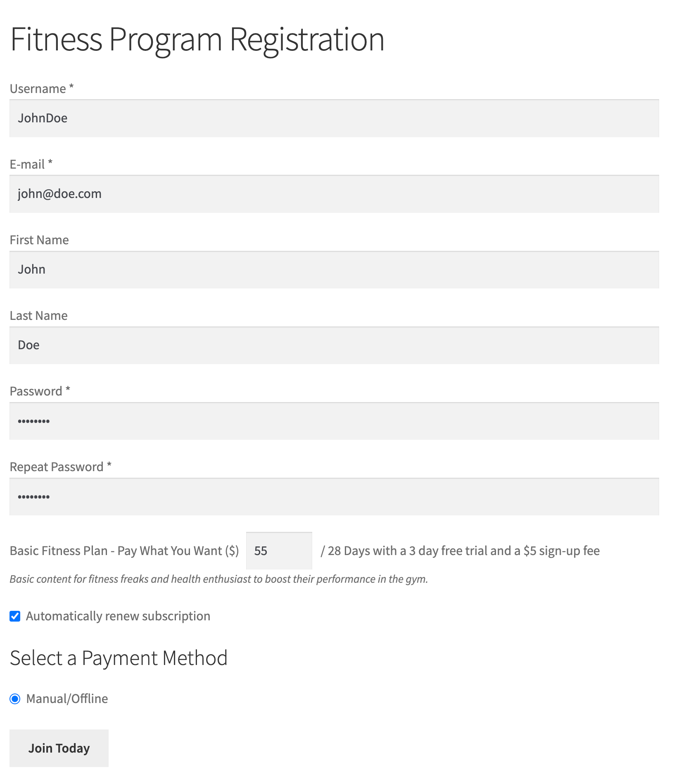Click into the Password field
The width and height of the screenshot is (674, 784).
[334, 421]
